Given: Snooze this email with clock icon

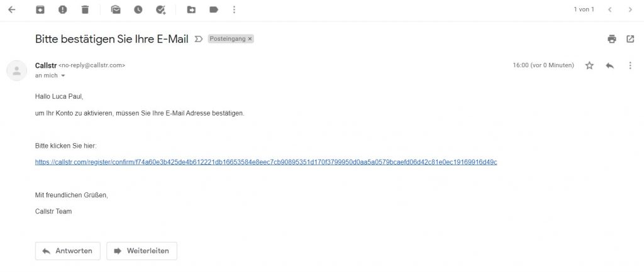Looking at the screenshot, I should point(138,9).
